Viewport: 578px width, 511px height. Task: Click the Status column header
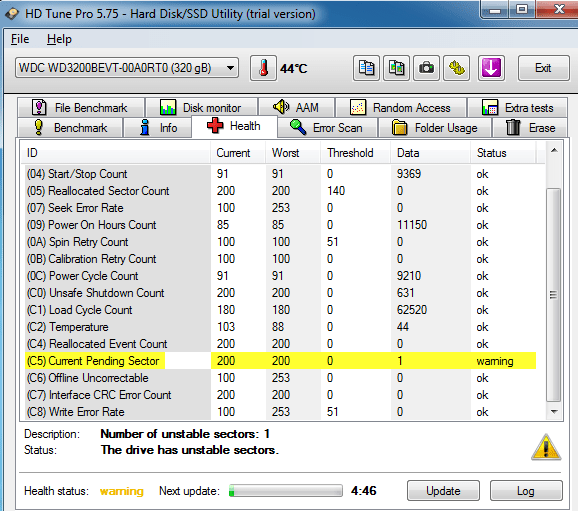[x=504, y=153]
